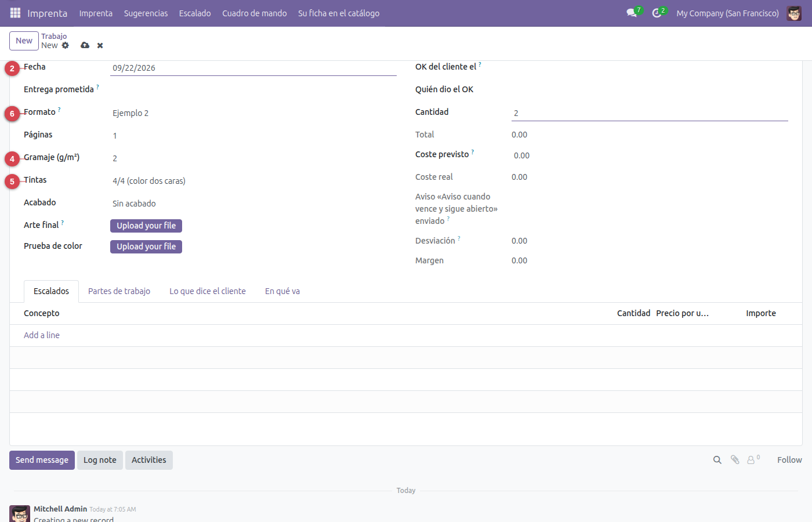Focus the Cantidad field with value 2
The width and height of the screenshot is (812, 522).
pos(650,113)
